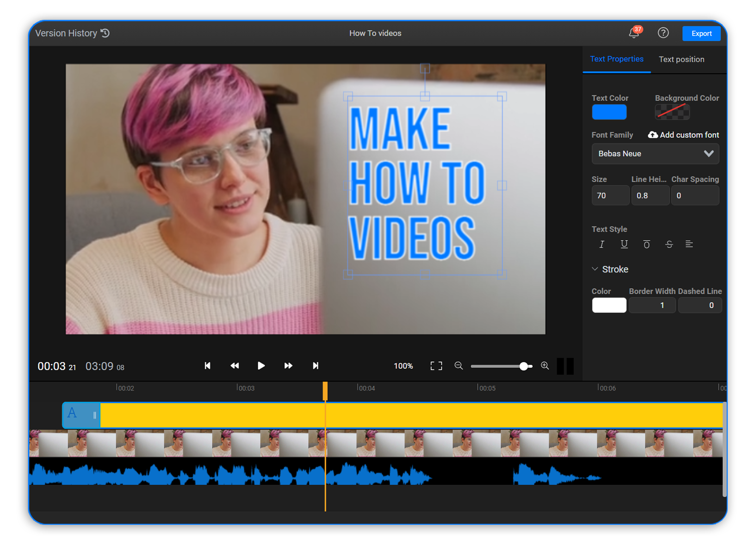Open Version History
Image resolution: width=756 pixels, height=545 pixels.
72,33
